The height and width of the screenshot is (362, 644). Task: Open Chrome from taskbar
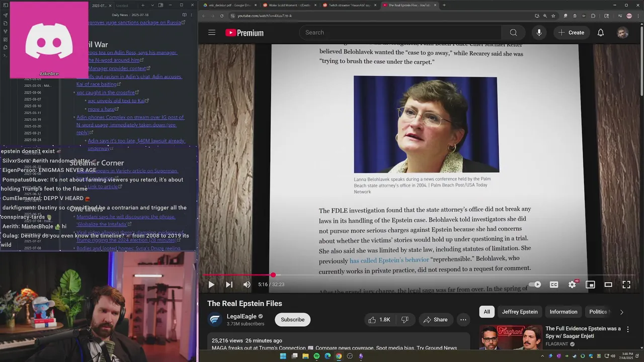point(339,356)
